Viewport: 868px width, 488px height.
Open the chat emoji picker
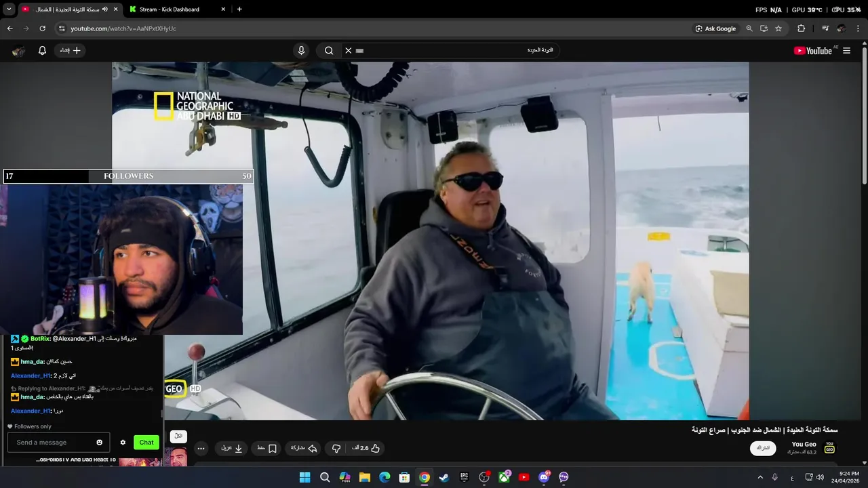pos(100,443)
